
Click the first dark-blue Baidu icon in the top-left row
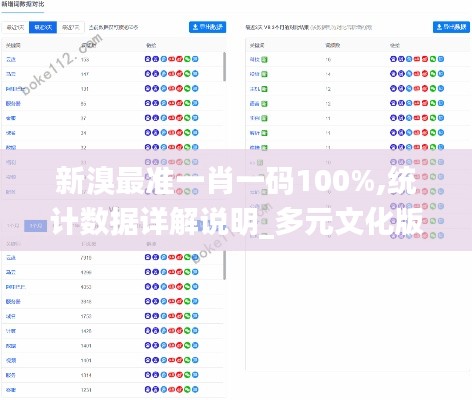point(148,59)
